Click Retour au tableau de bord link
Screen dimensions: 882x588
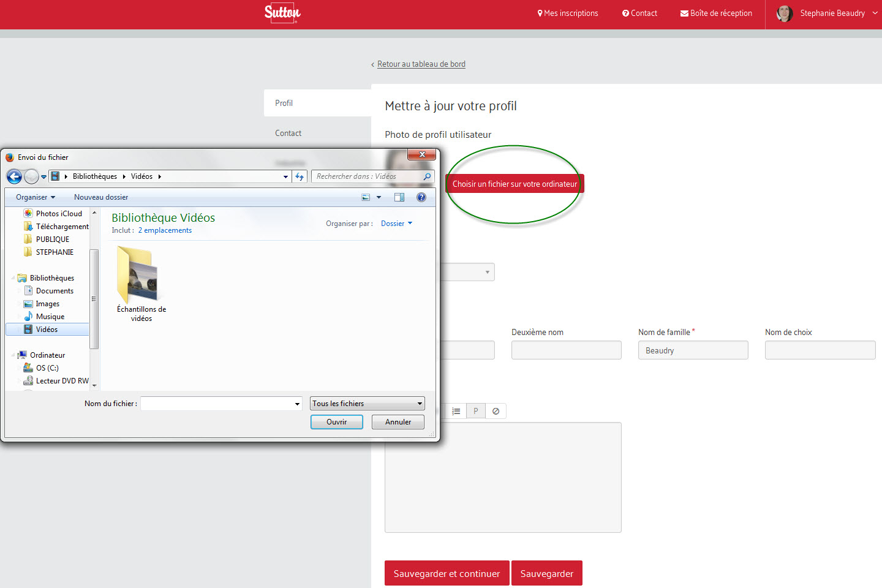coord(421,64)
